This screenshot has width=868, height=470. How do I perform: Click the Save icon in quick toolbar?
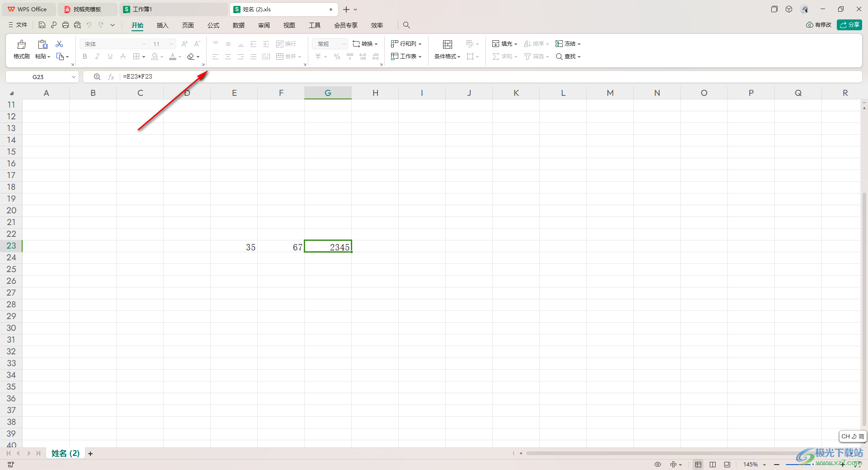coord(42,25)
